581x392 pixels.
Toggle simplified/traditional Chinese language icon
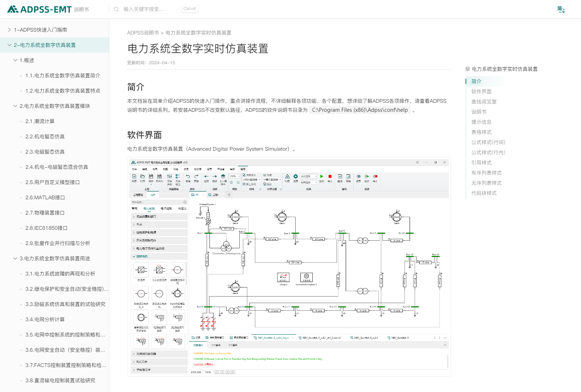[561, 9]
